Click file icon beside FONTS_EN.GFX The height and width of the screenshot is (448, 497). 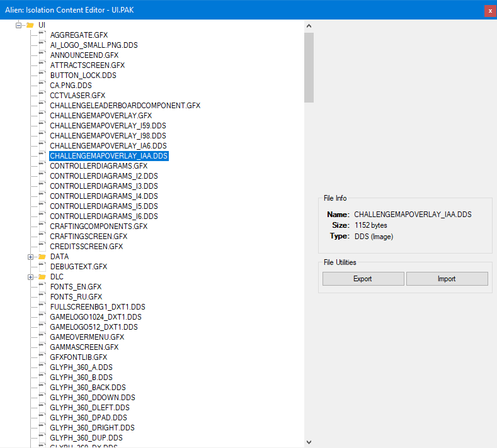[x=42, y=287]
